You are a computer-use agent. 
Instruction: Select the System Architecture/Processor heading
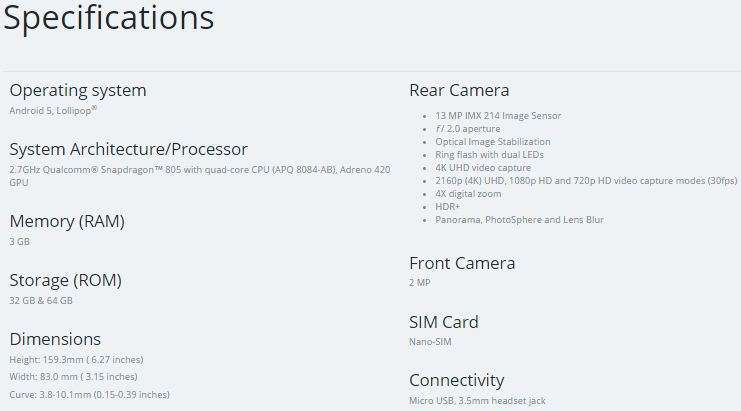point(129,149)
